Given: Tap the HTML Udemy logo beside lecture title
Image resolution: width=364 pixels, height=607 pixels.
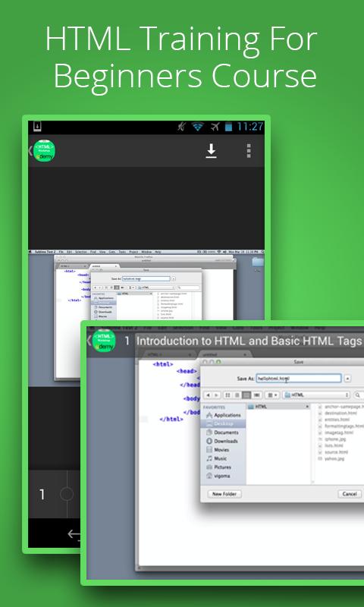Looking at the screenshot, I should (x=104, y=340).
